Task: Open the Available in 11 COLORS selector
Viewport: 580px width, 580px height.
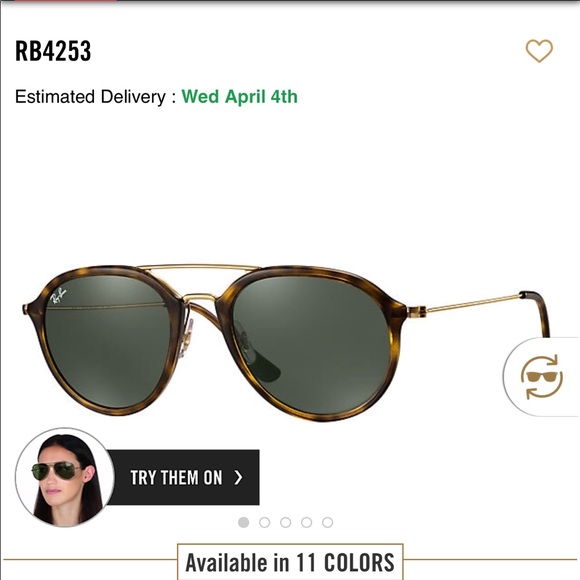Action: (290, 562)
